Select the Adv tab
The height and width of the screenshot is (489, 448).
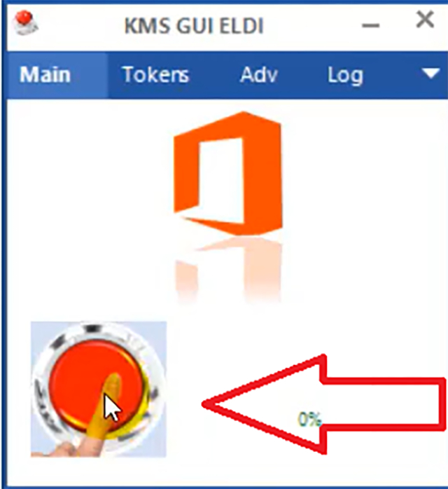[258, 75]
